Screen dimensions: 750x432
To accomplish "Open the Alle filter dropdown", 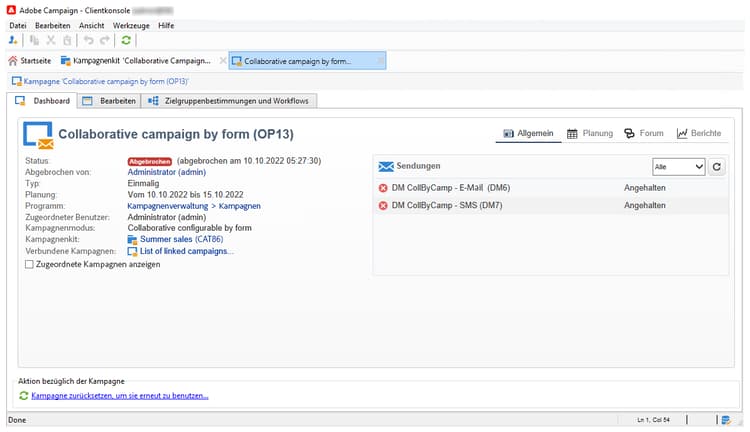I will click(678, 167).
